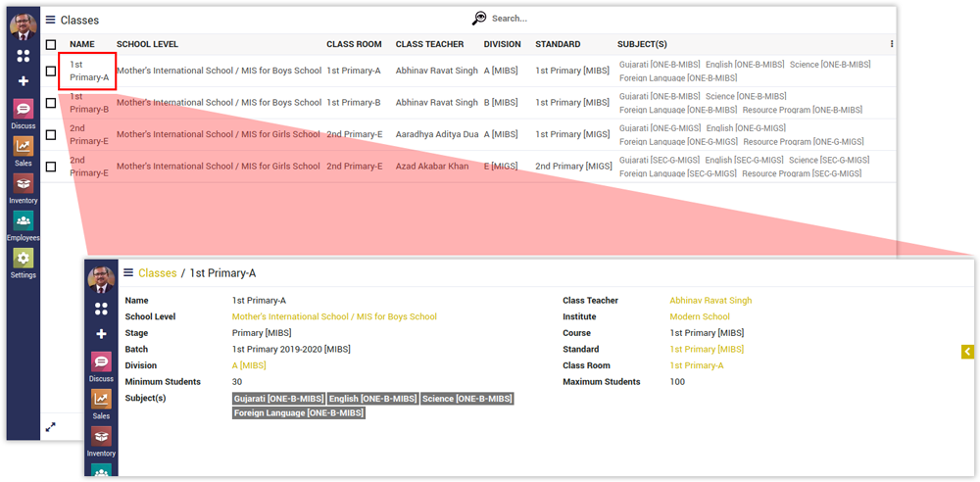Image resolution: width=980 pixels, height=482 pixels.
Task: Expand the hamburger menu next to the Classes title
Action: pyautogui.click(x=50, y=20)
